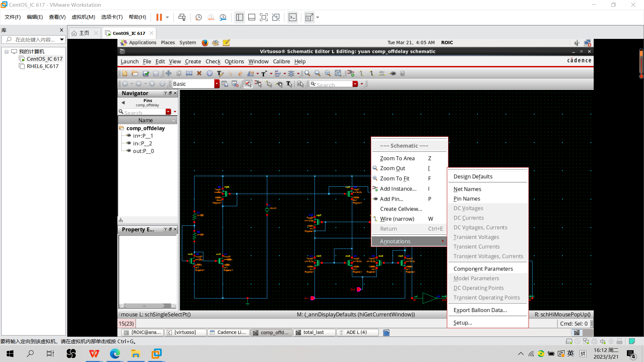The height and width of the screenshot is (362, 644).
Task: Click the Create Pin toolbar icon
Action: (x=392, y=73)
